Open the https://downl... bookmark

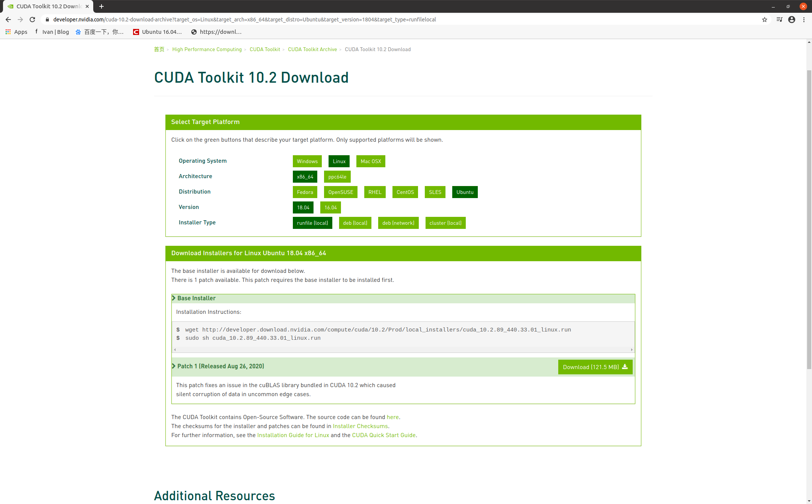pos(216,32)
